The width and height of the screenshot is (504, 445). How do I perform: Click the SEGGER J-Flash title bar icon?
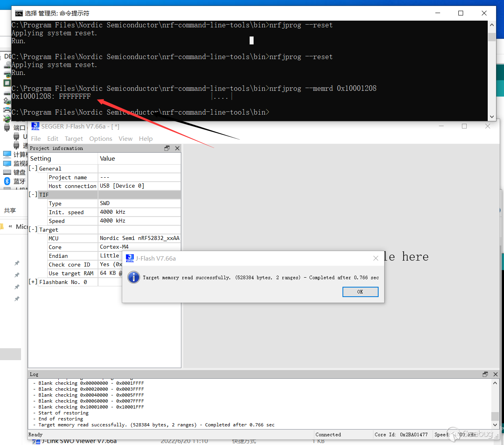tap(35, 126)
